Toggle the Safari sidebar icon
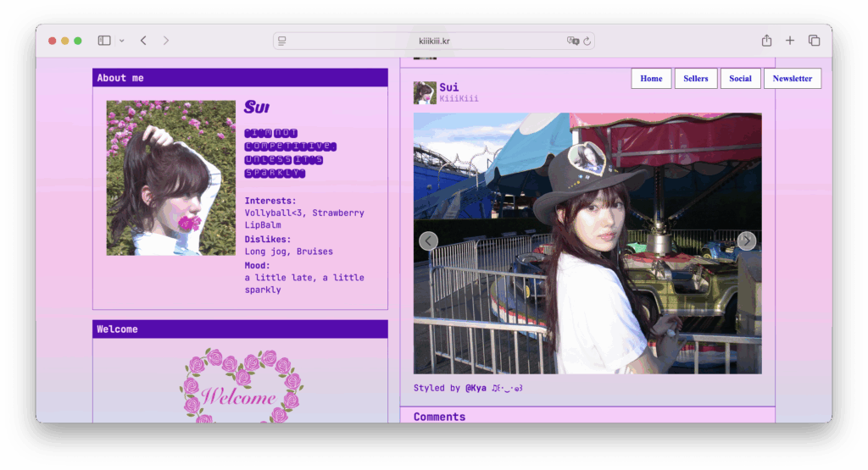Screen dimensions: 868x470 [104, 41]
